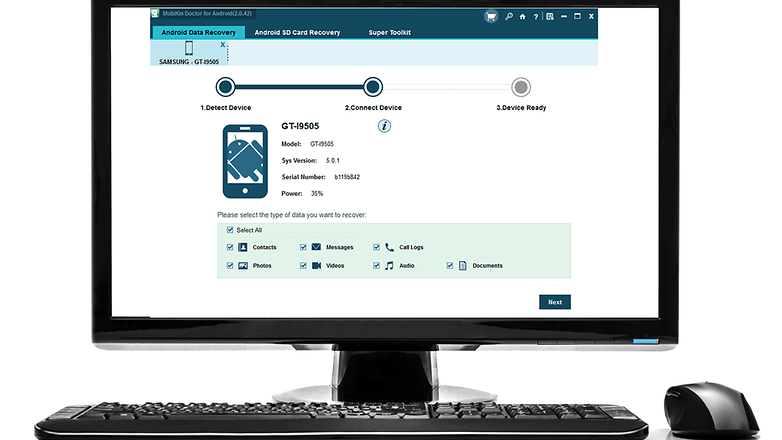Click the '1.Detect Device' step label
This screenshot has width=782, height=440.
pyautogui.click(x=225, y=108)
